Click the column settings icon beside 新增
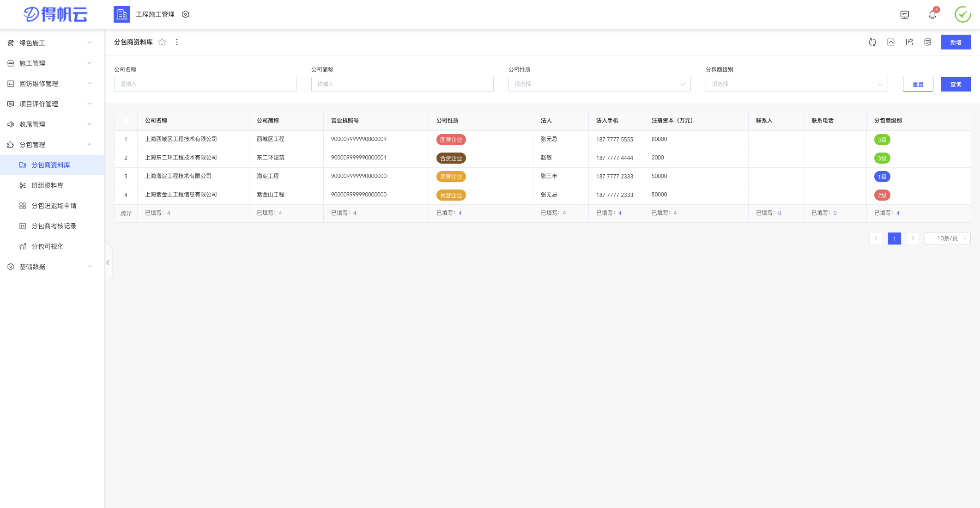The height and width of the screenshot is (508, 980). (928, 42)
